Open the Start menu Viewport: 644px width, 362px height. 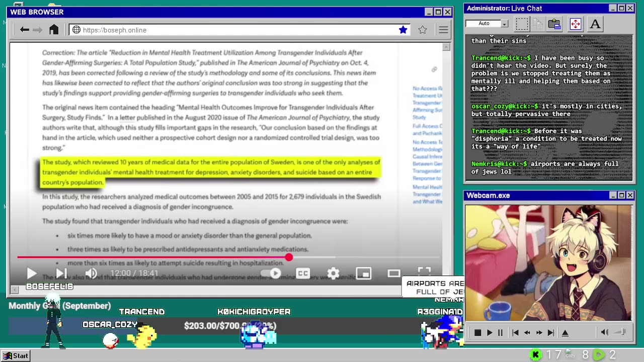(16, 355)
